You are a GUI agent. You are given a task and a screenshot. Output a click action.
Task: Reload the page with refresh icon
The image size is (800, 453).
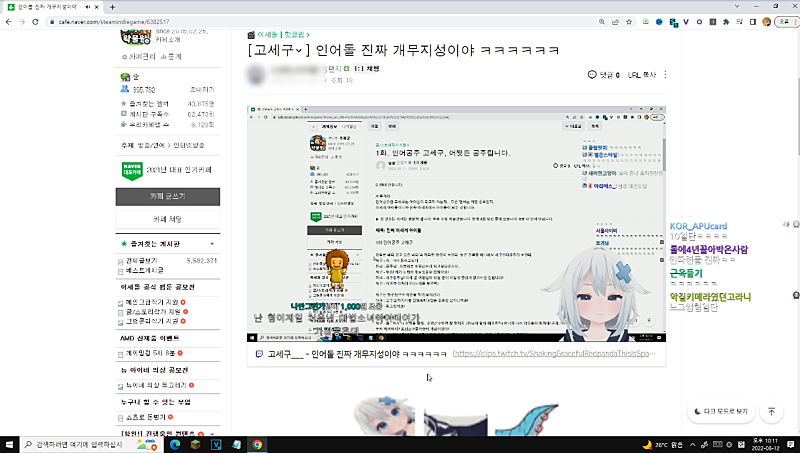coord(35,22)
